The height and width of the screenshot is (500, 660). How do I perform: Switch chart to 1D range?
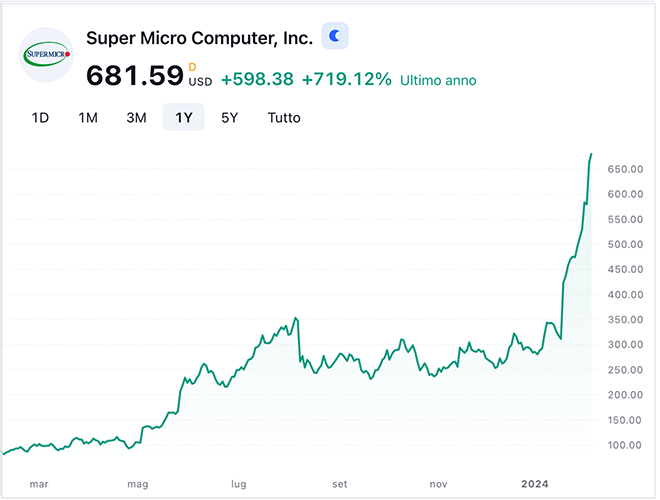click(x=40, y=118)
